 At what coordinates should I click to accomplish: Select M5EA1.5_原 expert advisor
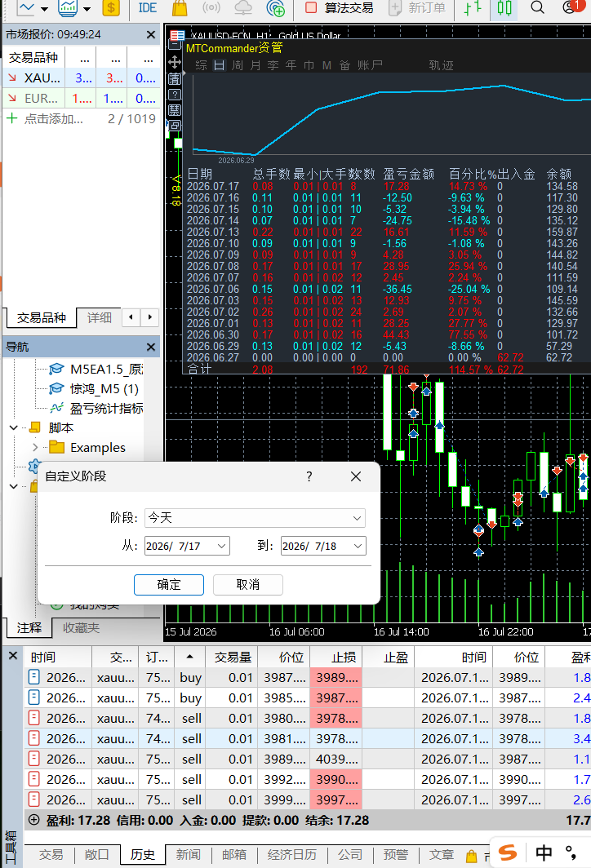coord(96,370)
